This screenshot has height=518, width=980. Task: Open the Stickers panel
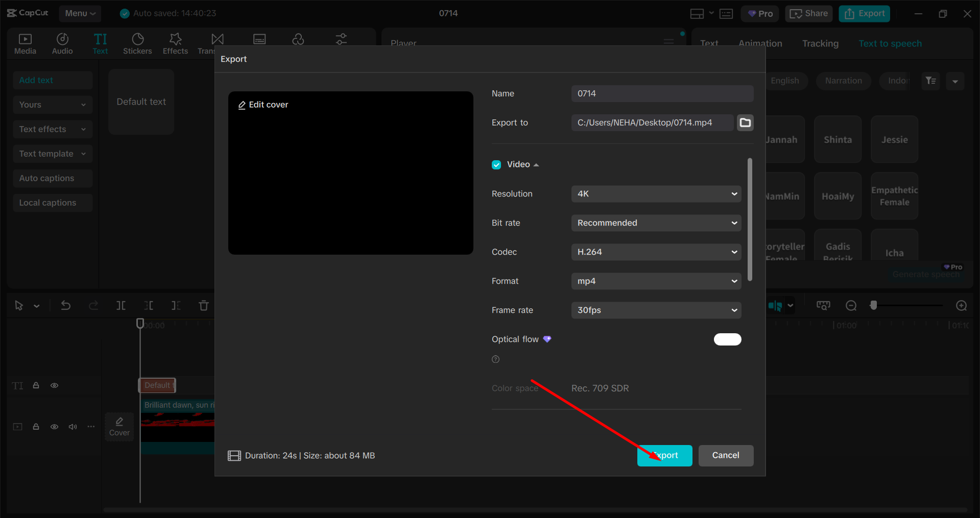(137, 43)
